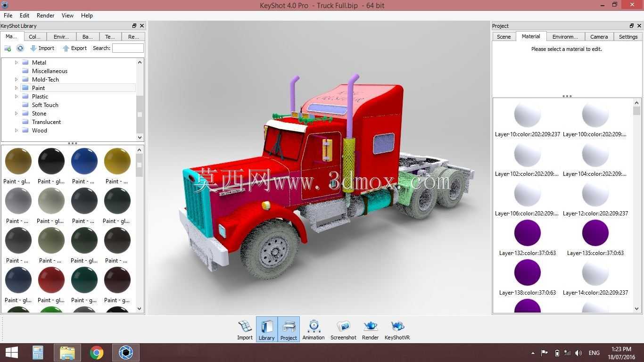Select the blue paint material swatch

(x=84, y=161)
